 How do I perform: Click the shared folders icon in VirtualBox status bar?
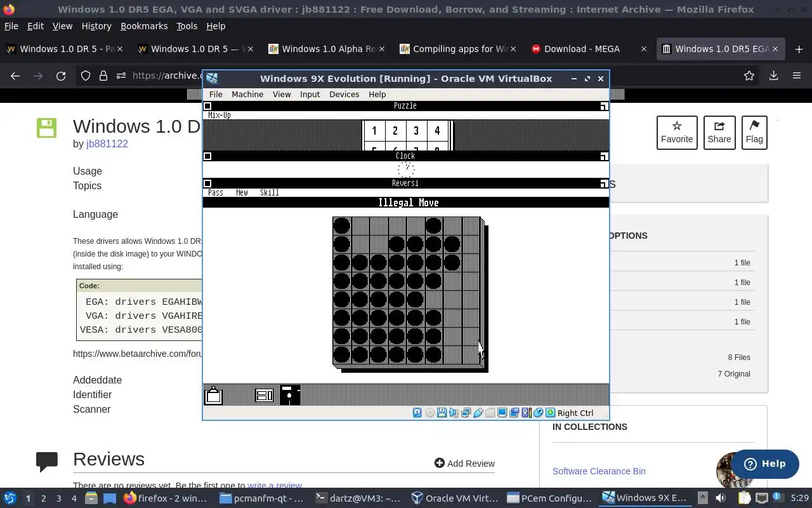(490, 413)
